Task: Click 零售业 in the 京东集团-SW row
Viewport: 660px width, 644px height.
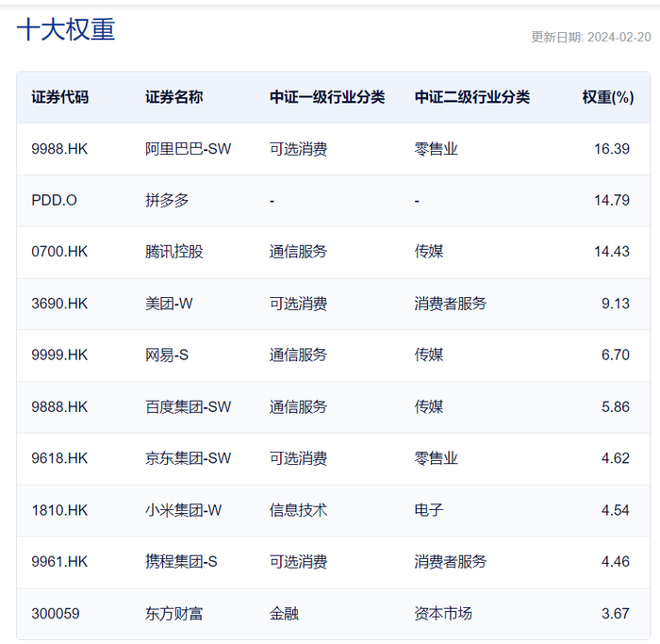Action: [436, 458]
